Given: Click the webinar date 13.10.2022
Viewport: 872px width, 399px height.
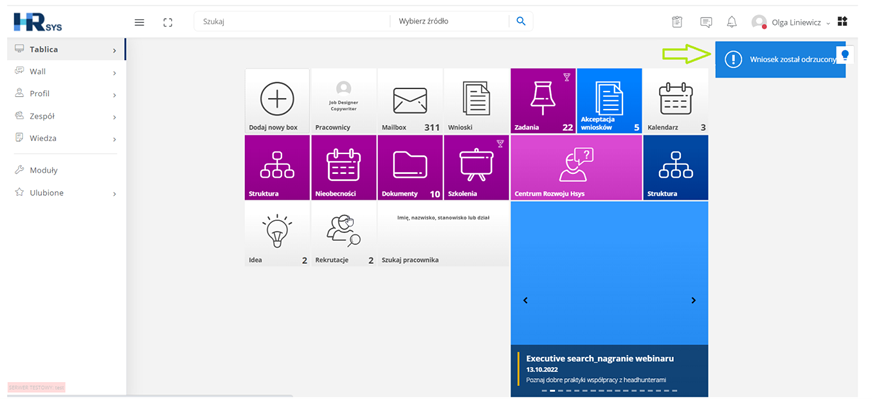Looking at the screenshot, I should pyautogui.click(x=542, y=370).
